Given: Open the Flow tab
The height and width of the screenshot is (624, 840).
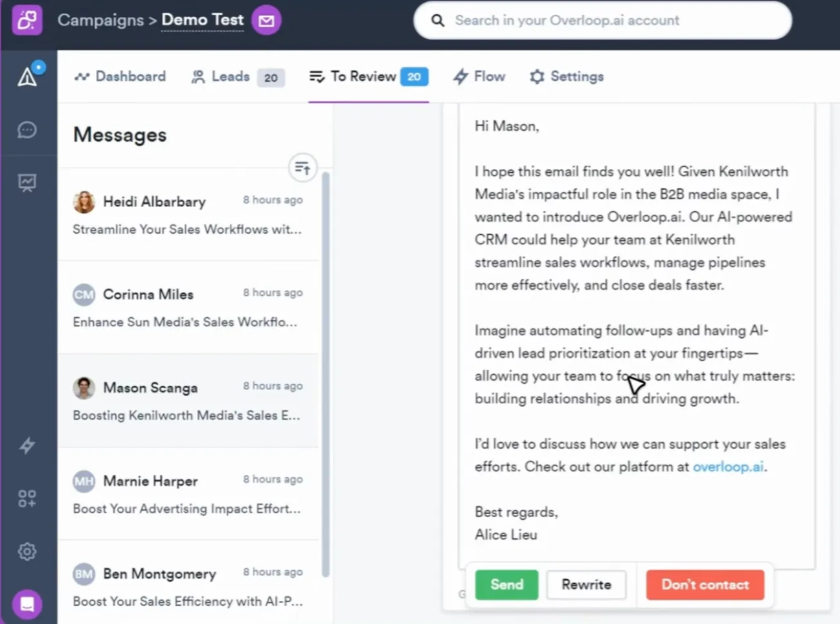Looking at the screenshot, I should click(479, 76).
